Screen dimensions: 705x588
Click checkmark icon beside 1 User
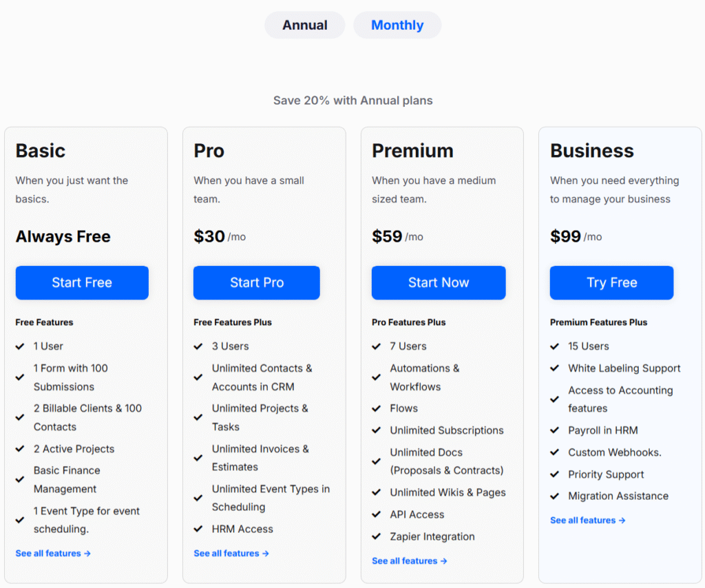20,346
